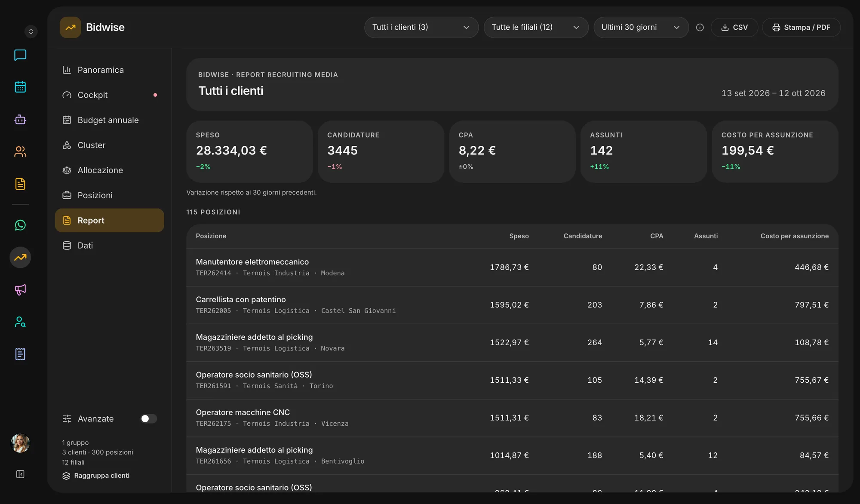
Task: Open the Tutte le filiali (12) dropdown
Action: pos(536,28)
